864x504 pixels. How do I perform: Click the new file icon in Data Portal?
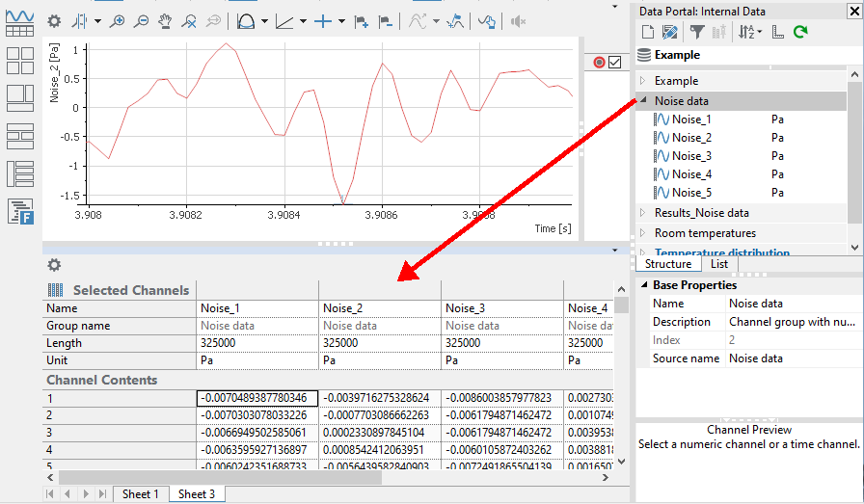tap(648, 32)
